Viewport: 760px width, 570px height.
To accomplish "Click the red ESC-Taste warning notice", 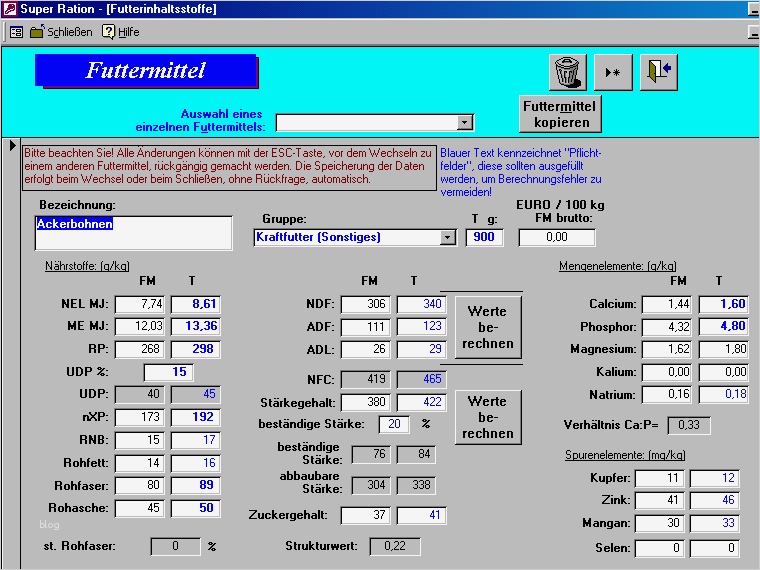I will pyautogui.click(x=229, y=166).
